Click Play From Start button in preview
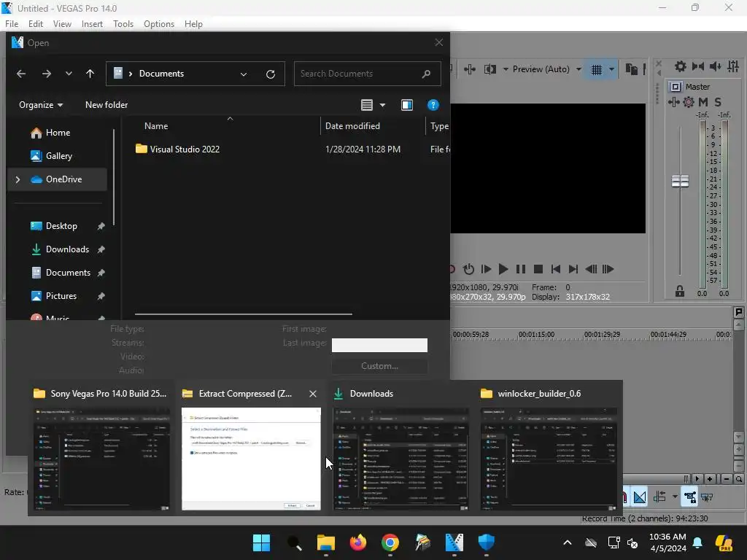This screenshot has width=747, height=560. point(486,270)
